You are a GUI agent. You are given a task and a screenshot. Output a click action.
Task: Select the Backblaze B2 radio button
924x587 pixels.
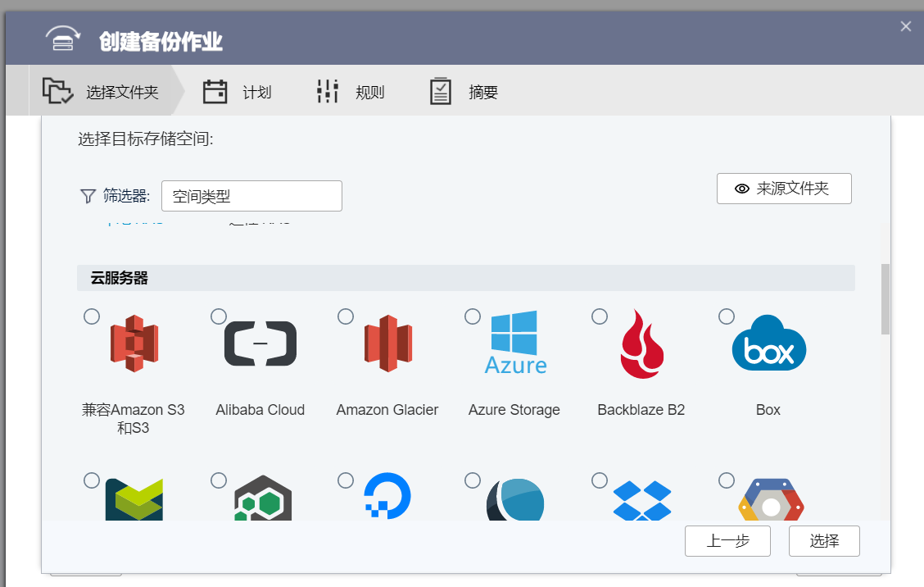tap(600, 316)
